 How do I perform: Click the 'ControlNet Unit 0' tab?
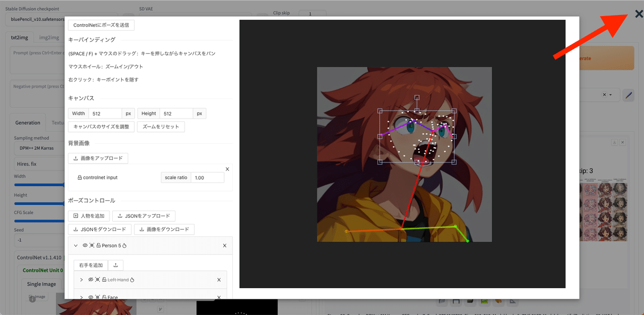pyautogui.click(x=43, y=270)
